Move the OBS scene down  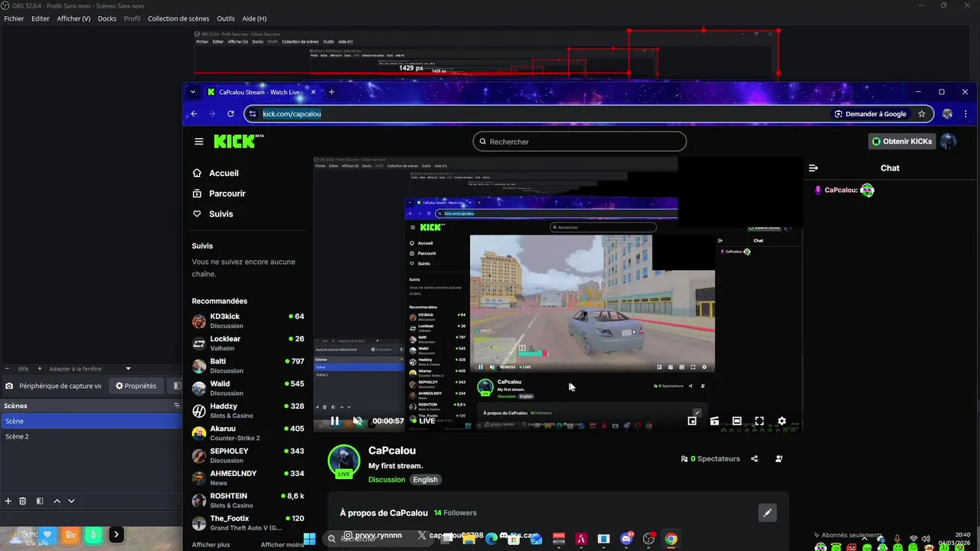pos(71,501)
